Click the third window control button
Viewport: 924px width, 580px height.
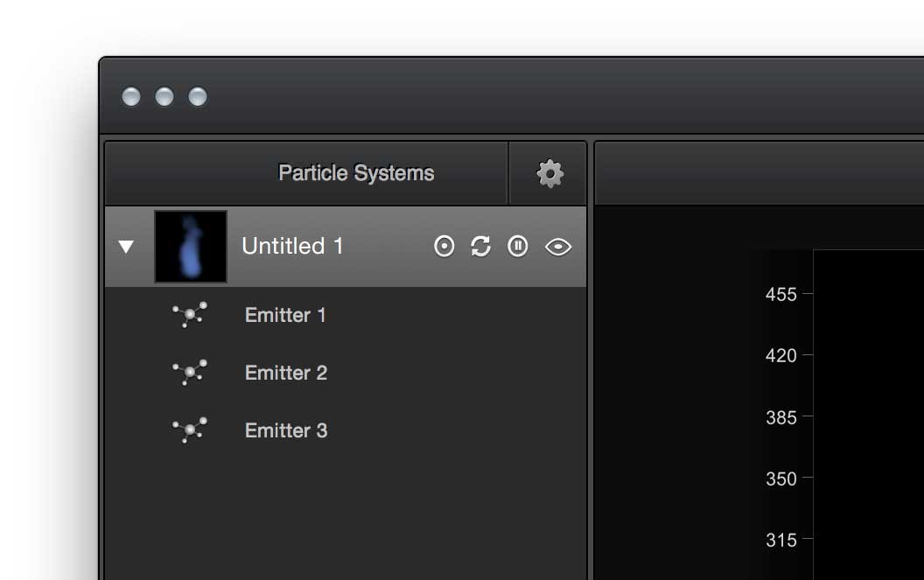198,96
